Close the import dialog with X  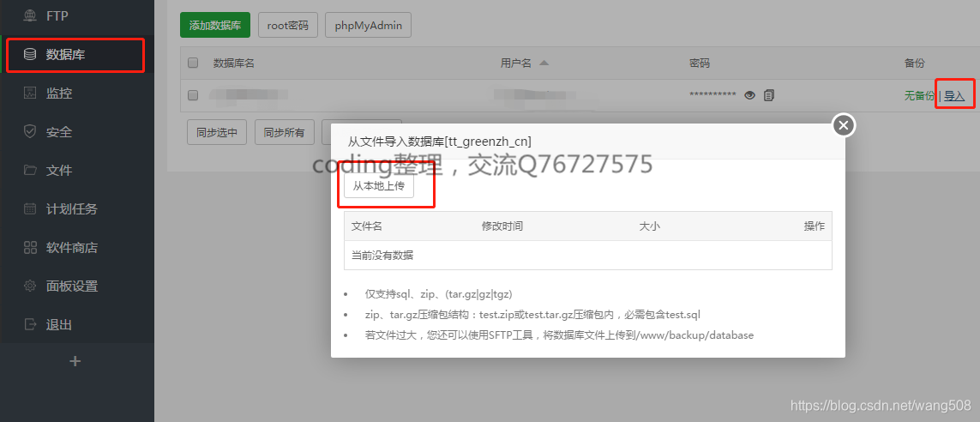click(844, 125)
